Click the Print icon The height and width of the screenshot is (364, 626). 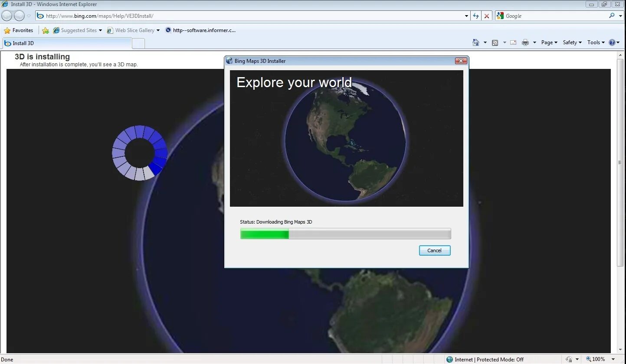[525, 42]
